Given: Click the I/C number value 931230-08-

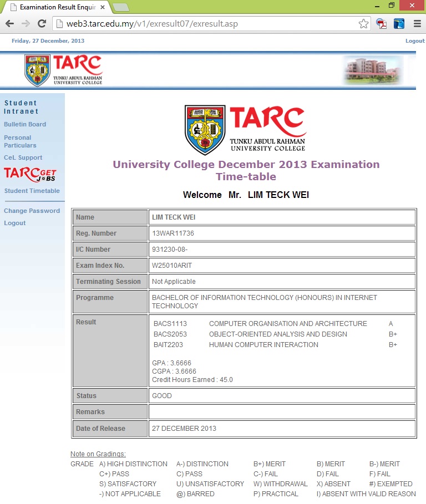Looking at the screenshot, I should click(x=170, y=250).
